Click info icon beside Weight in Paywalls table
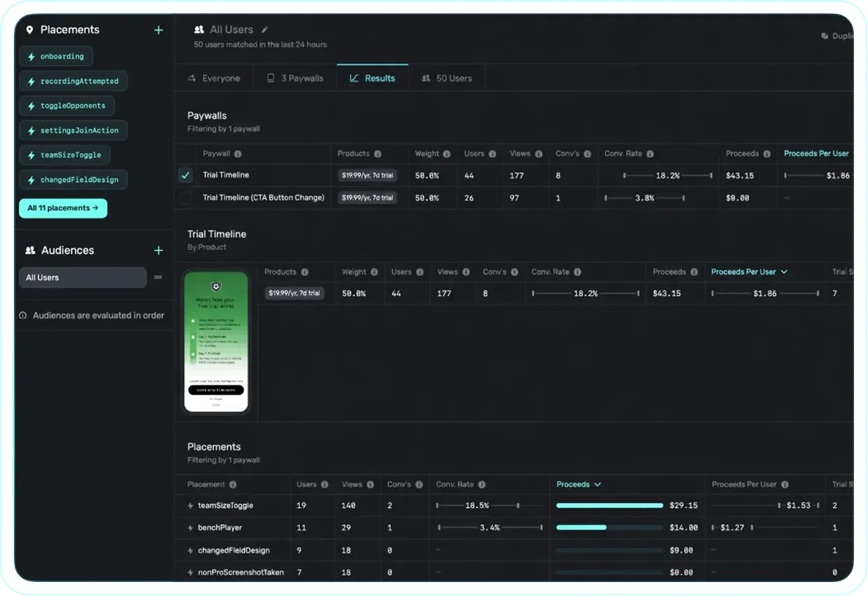This screenshot has height=596, width=868. click(447, 154)
